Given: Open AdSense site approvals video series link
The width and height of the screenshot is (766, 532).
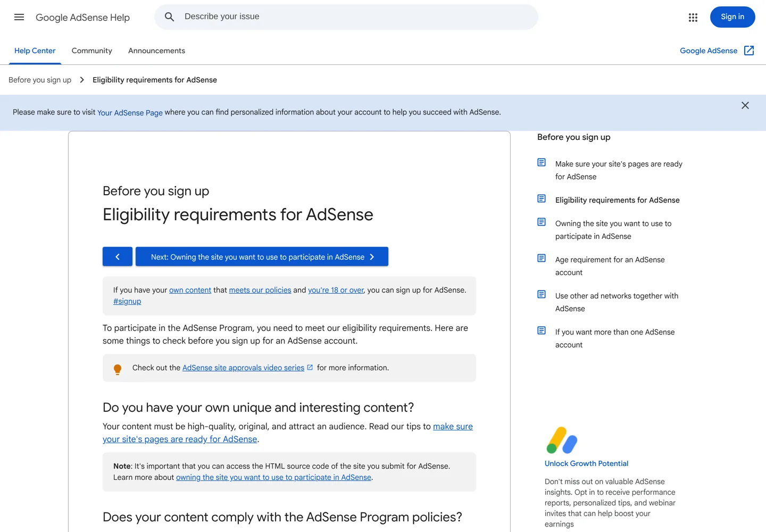Looking at the screenshot, I should click(x=243, y=368).
